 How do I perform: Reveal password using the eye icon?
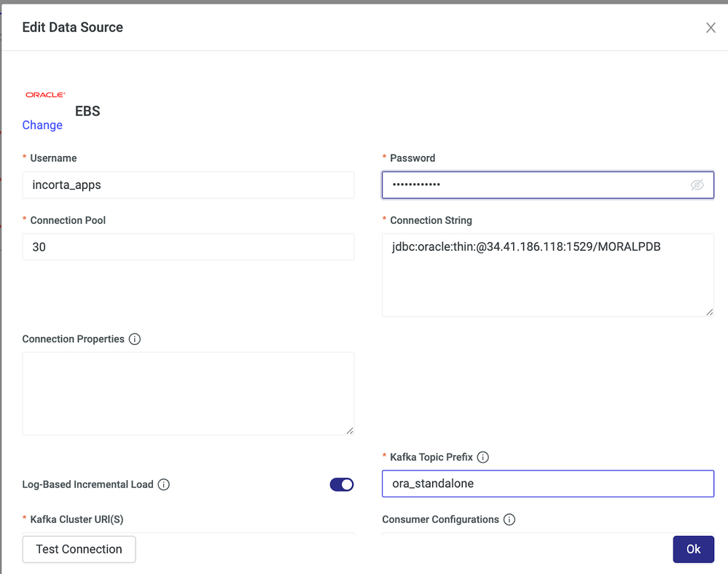[x=697, y=185]
